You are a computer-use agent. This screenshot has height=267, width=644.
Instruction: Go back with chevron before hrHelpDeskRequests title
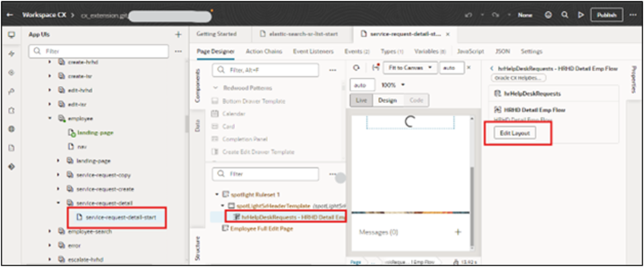tap(492, 69)
